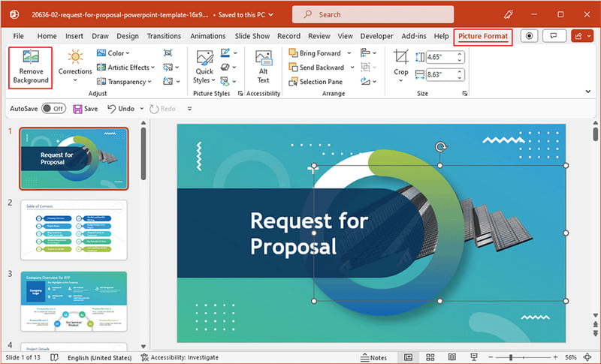
Task: Click the zoom slider handle
Action: coord(511,357)
